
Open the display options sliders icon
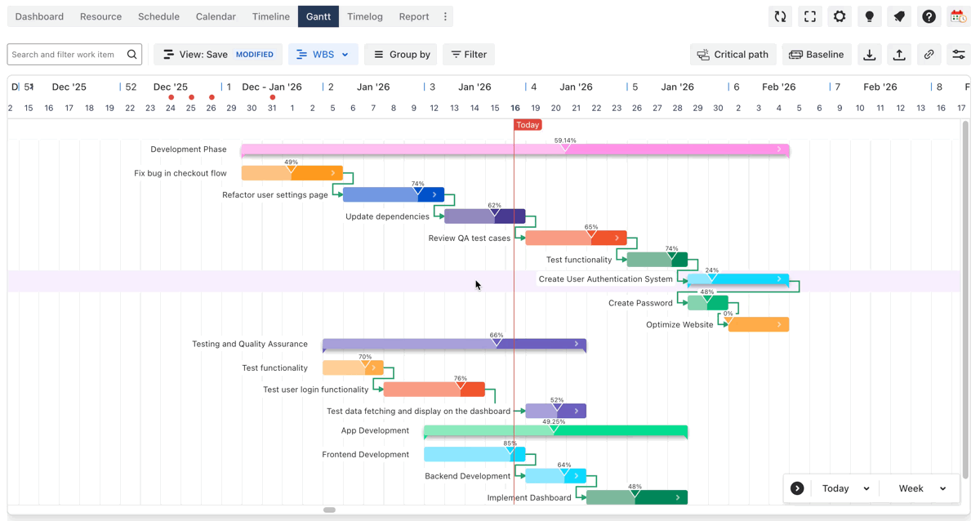pyautogui.click(x=959, y=55)
